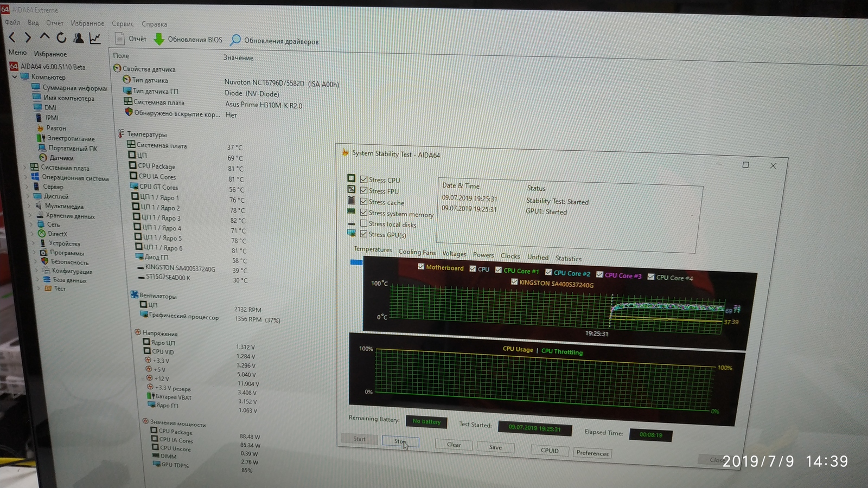
Task: Click the Отчёт report icon
Action: click(x=120, y=38)
